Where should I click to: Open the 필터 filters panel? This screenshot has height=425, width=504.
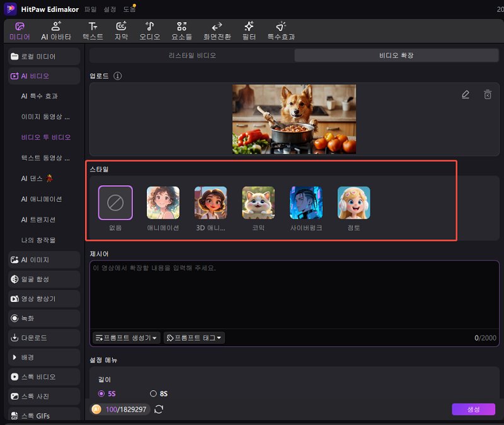click(x=249, y=31)
